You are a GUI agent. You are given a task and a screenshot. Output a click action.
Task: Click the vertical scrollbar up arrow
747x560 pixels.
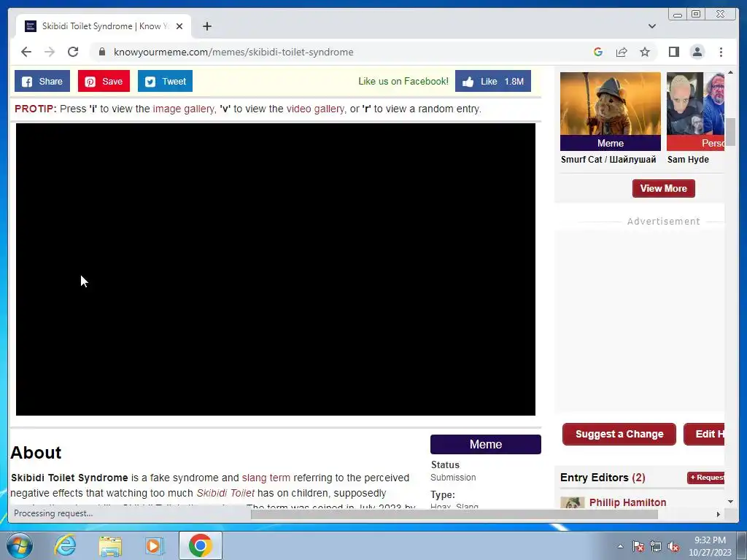(x=730, y=72)
